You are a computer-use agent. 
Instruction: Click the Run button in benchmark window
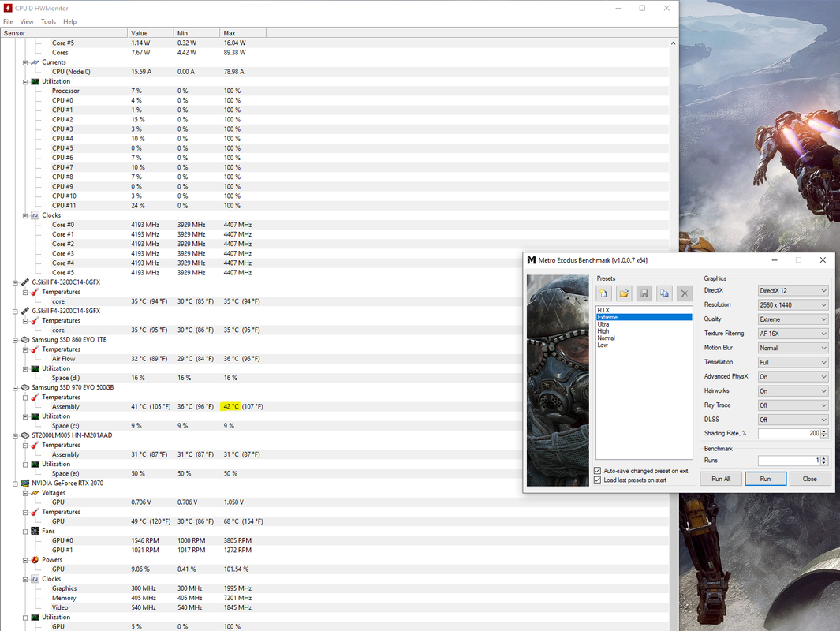pos(765,479)
